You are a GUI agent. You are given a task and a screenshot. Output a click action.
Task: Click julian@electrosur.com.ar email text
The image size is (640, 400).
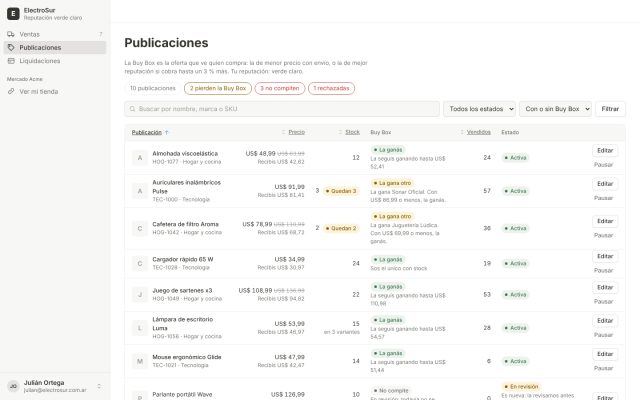pos(55,390)
